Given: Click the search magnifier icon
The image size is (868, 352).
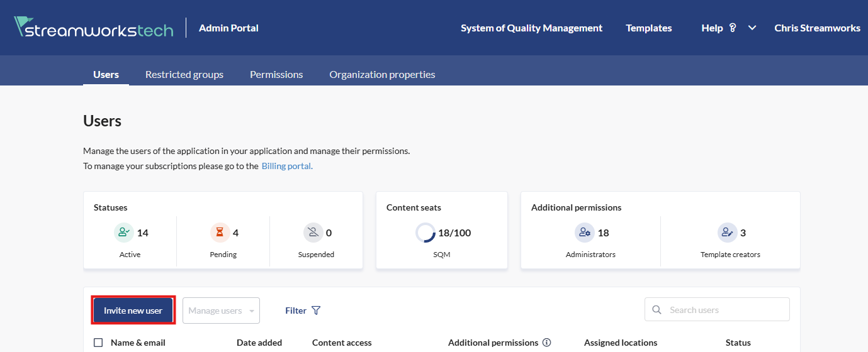Looking at the screenshot, I should (657, 310).
